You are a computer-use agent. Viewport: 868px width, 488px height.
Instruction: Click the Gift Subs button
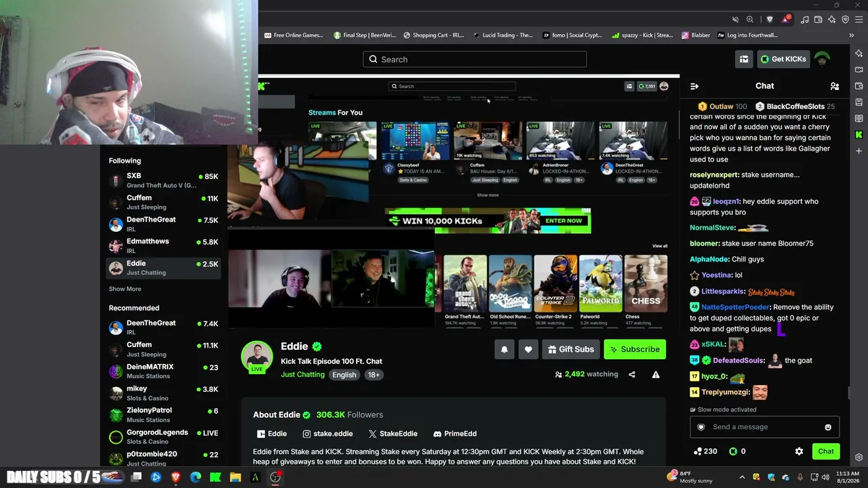tap(571, 349)
